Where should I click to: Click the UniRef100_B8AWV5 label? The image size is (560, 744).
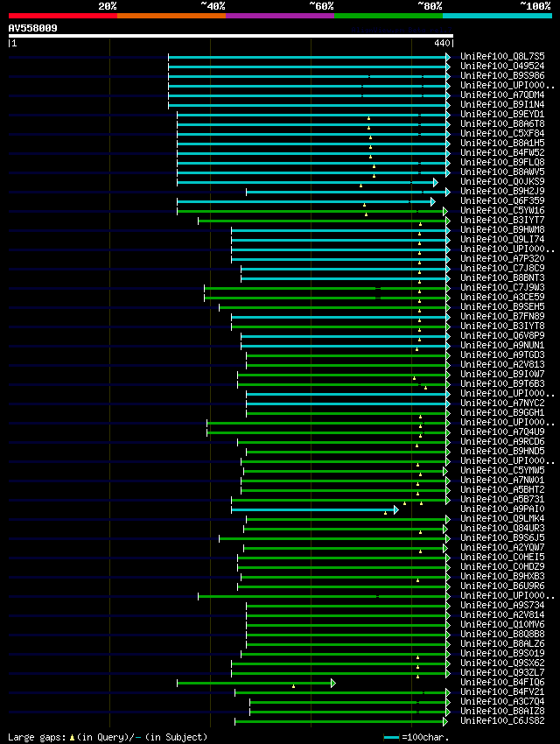coord(502,172)
